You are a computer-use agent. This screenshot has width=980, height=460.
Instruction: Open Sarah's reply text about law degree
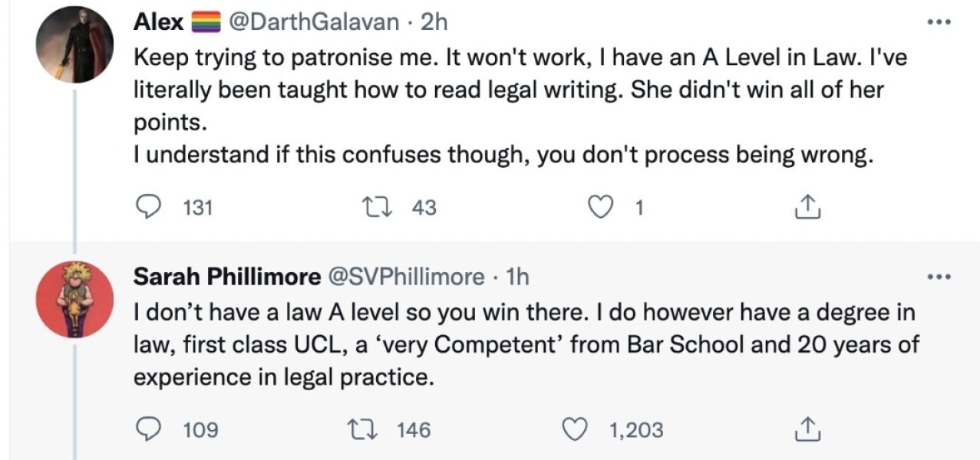522,345
